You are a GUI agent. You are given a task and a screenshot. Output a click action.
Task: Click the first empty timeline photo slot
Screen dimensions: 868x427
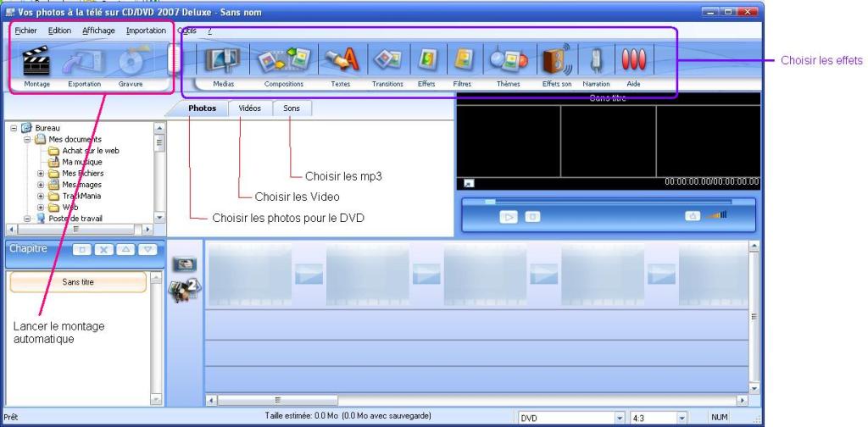tap(250, 274)
